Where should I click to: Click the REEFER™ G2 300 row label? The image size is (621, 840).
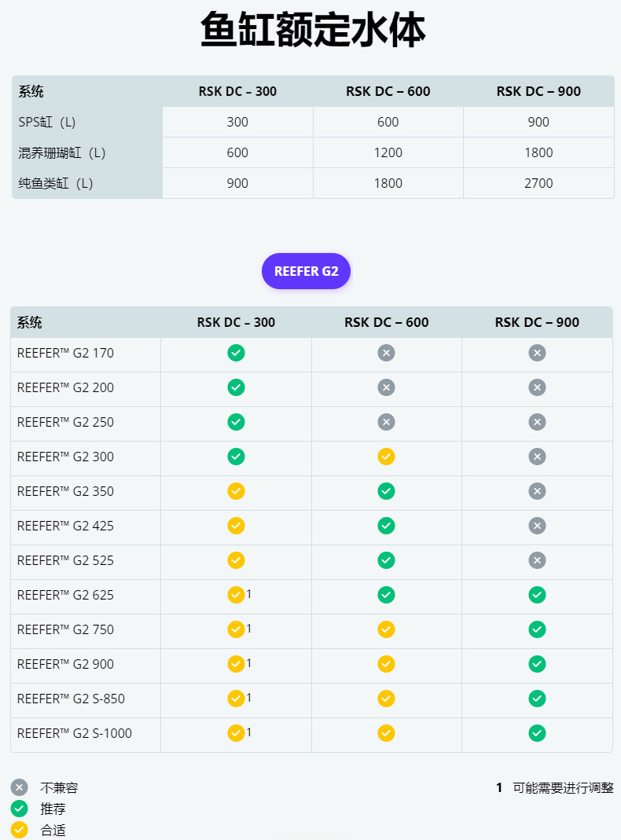[65, 457]
